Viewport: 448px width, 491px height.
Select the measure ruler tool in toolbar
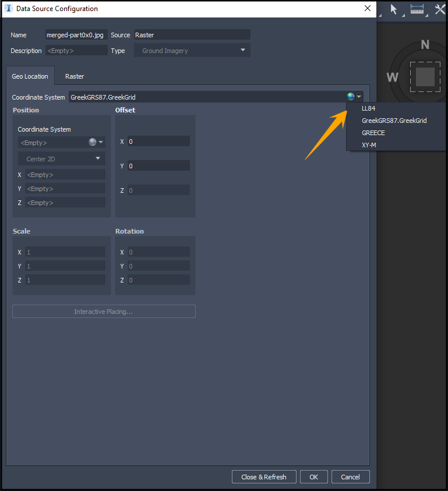tap(417, 9)
